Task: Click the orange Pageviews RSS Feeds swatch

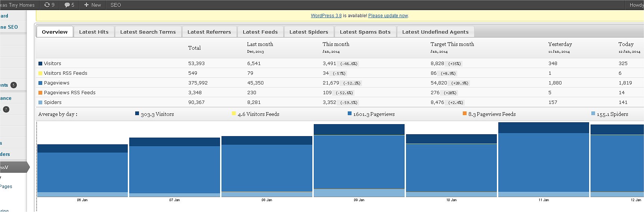Action: coord(40,93)
